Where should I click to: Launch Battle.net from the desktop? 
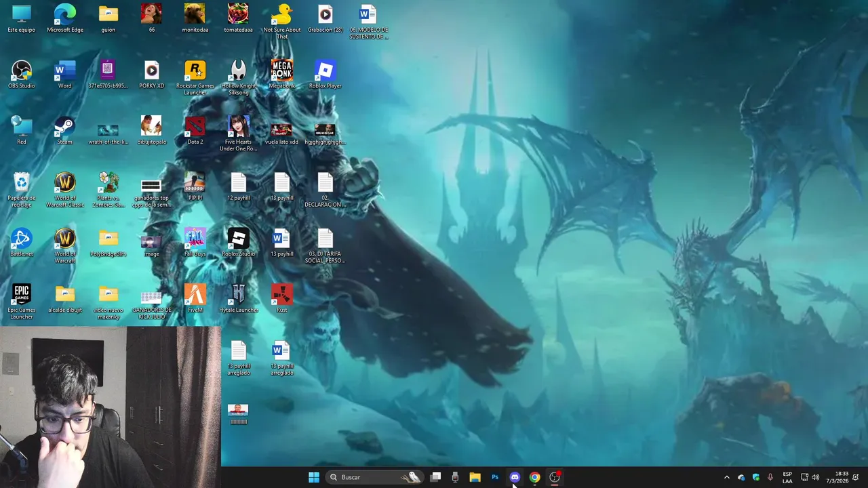tap(22, 243)
